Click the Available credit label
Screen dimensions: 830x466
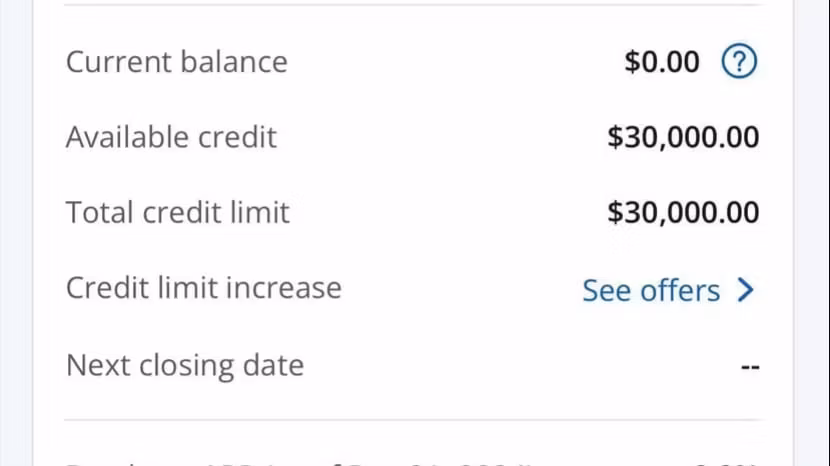171,137
